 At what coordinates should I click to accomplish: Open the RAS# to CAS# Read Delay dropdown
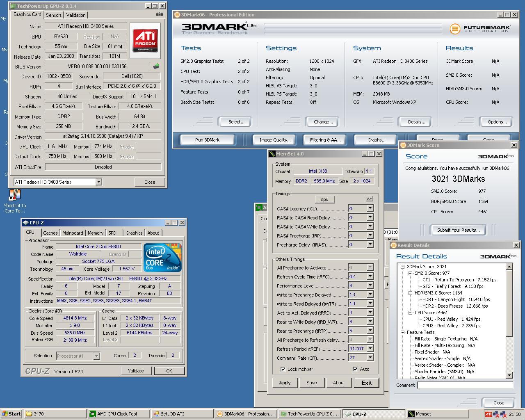[x=370, y=217]
